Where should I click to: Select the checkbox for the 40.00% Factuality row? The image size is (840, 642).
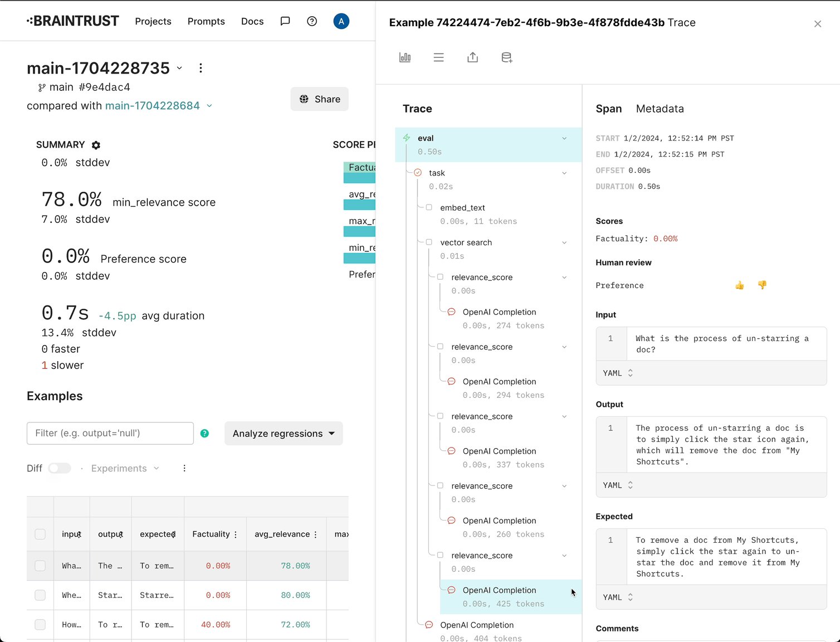tap(40, 625)
